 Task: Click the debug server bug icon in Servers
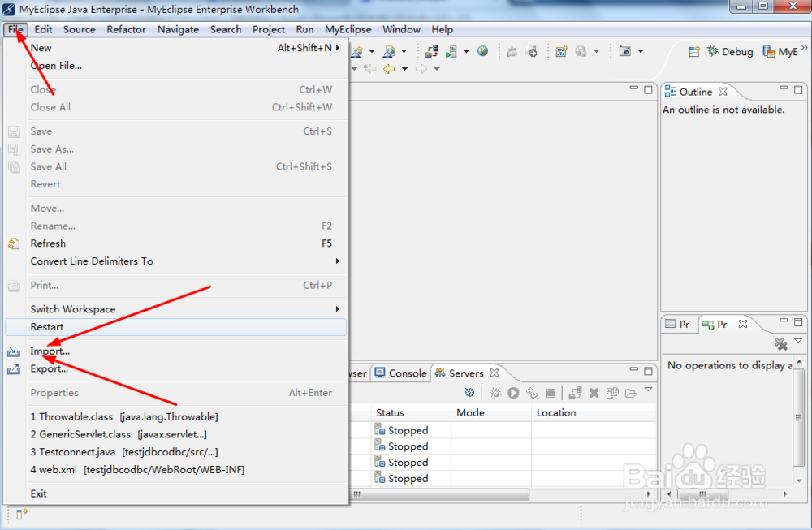[495, 394]
